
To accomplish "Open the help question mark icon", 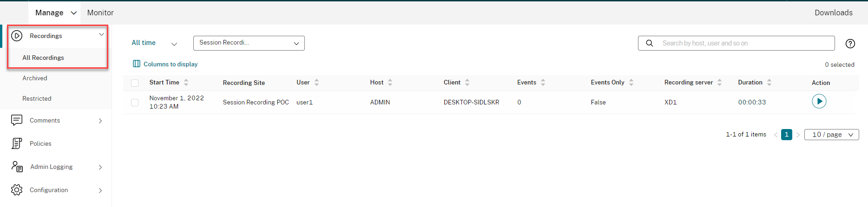I will pyautogui.click(x=850, y=44).
